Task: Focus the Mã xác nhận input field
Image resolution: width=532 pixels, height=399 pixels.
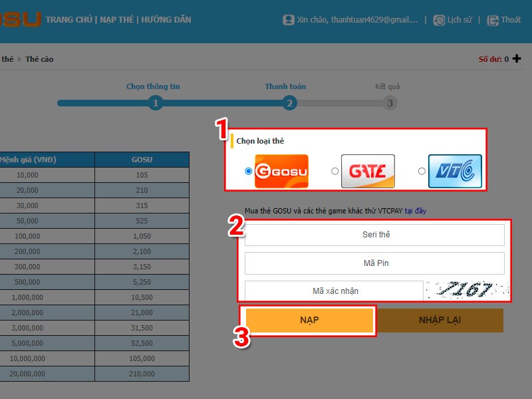Action: pos(334,291)
